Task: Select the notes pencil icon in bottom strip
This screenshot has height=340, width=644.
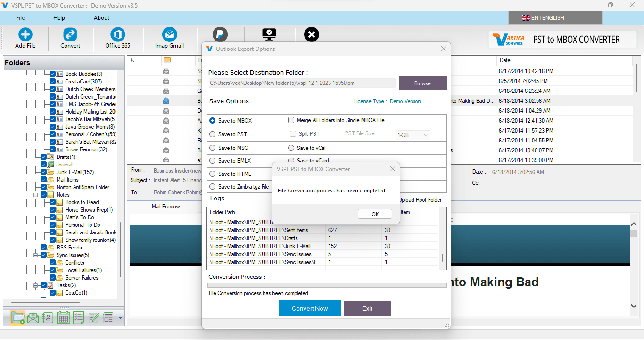Action: 93,318
